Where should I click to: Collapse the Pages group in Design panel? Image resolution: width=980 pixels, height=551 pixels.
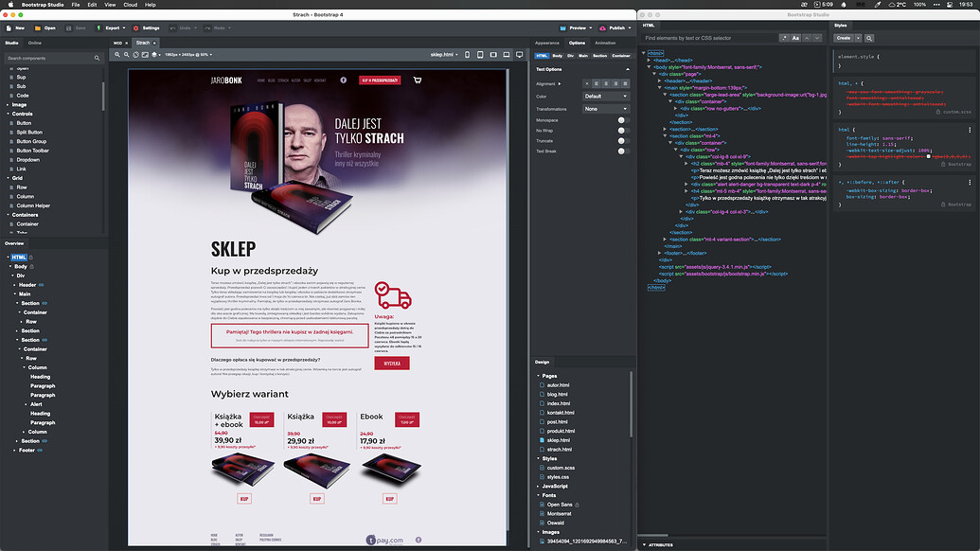tap(538, 376)
